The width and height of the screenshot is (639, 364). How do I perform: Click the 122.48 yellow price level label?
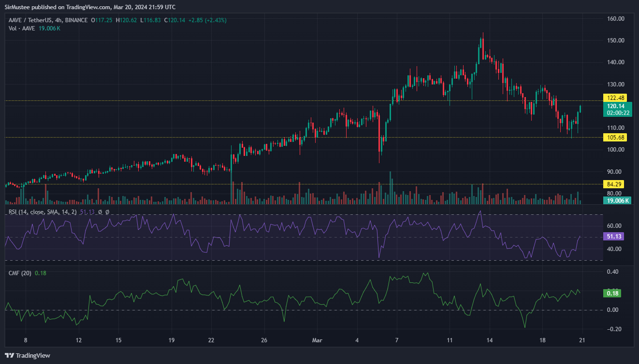tap(617, 98)
